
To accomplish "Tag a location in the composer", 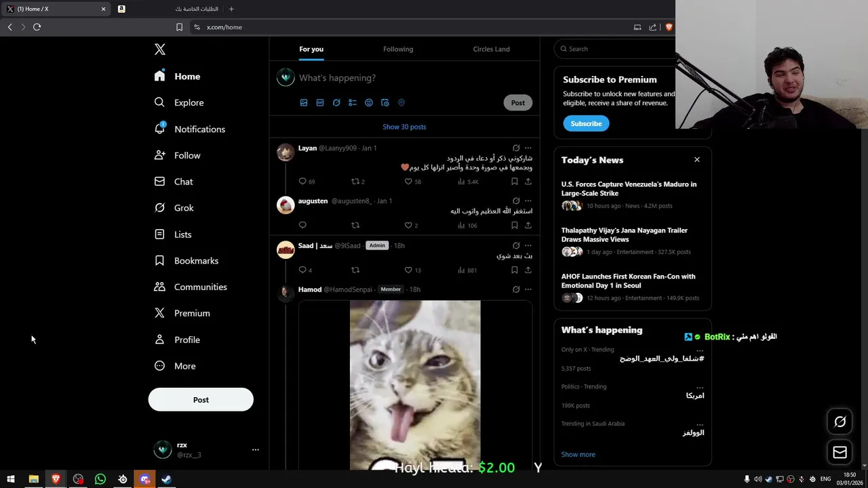I will pos(401,102).
